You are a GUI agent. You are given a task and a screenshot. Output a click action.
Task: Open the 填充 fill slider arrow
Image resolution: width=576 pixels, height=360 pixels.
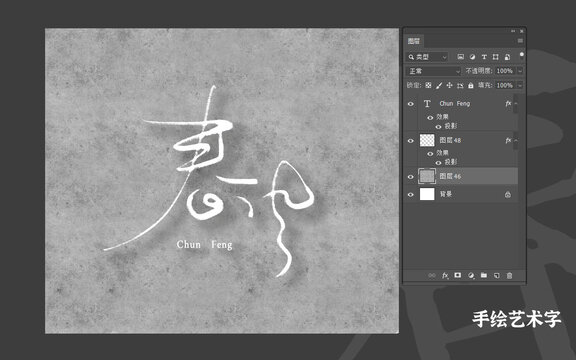[520, 85]
